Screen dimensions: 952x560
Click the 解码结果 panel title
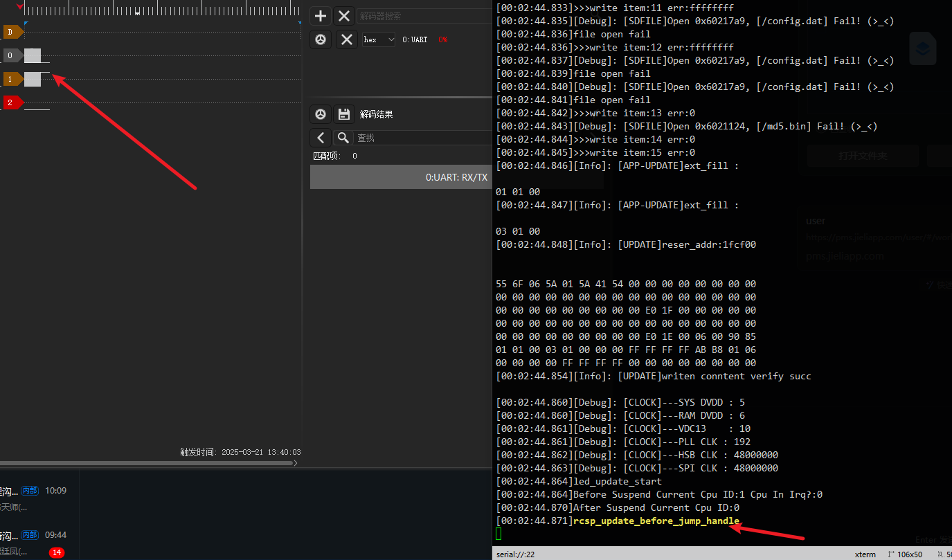pos(377,114)
